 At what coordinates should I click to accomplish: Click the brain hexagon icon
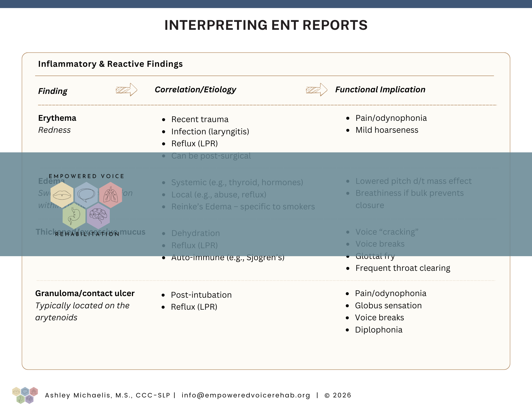98,216
